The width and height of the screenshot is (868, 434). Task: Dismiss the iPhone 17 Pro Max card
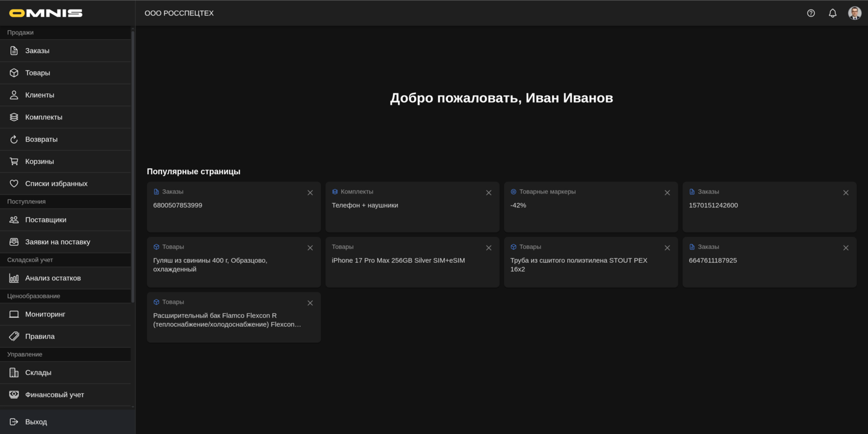(x=489, y=247)
